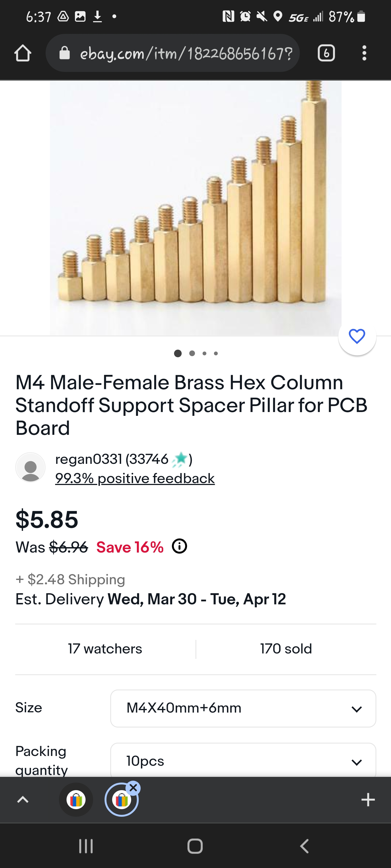391x868 pixels.
Task: Close the active tab with X badge
Action: (134, 788)
